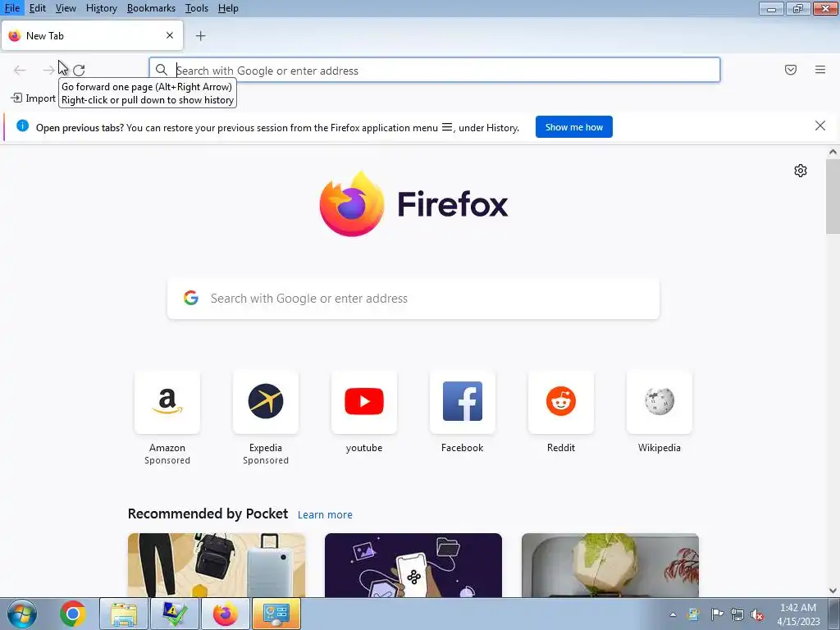Open the third Pocket story with plant
The height and width of the screenshot is (630, 840).
(x=610, y=565)
